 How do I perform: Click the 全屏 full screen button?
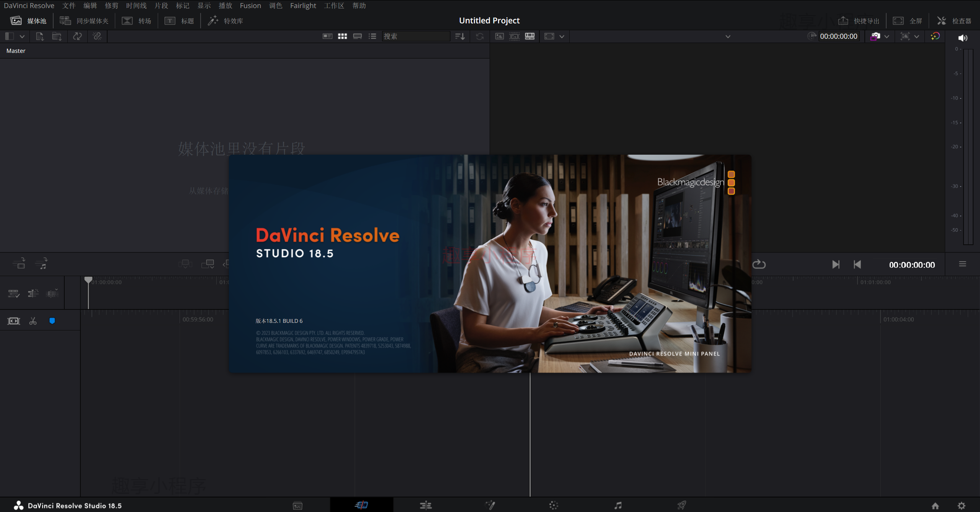pyautogui.click(x=907, y=21)
